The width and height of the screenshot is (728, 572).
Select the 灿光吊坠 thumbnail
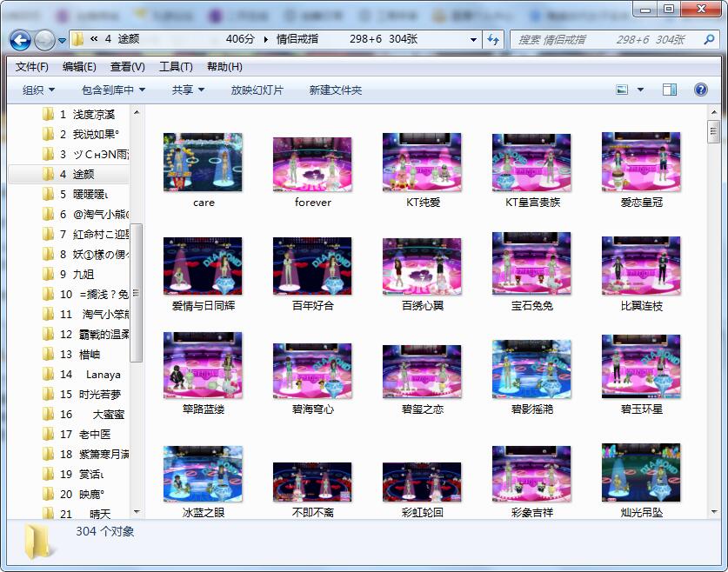[x=641, y=472]
